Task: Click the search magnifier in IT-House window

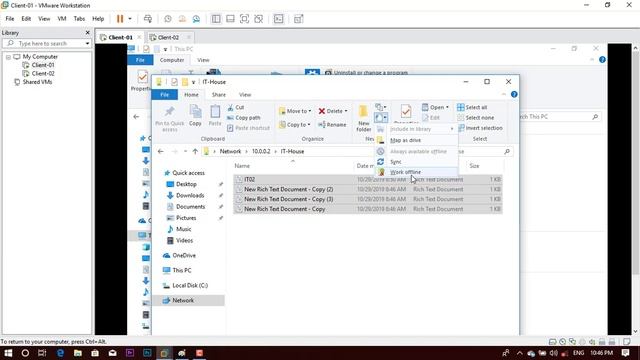Action: 507,151
